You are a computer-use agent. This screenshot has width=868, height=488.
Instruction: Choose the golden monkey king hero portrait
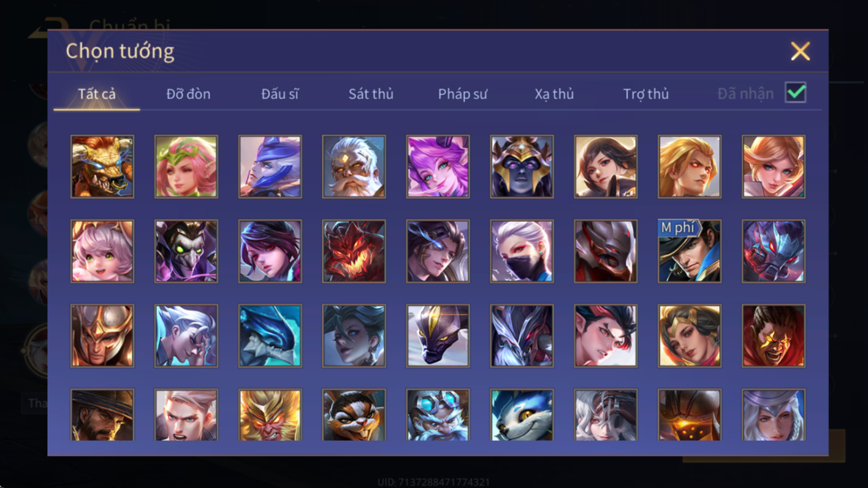pyautogui.click(x=270, y=414)
